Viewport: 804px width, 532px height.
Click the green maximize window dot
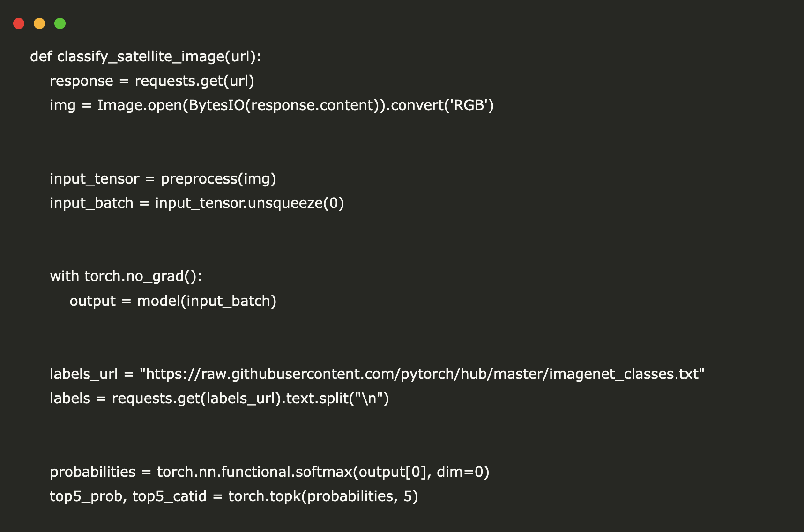(60, 23)
